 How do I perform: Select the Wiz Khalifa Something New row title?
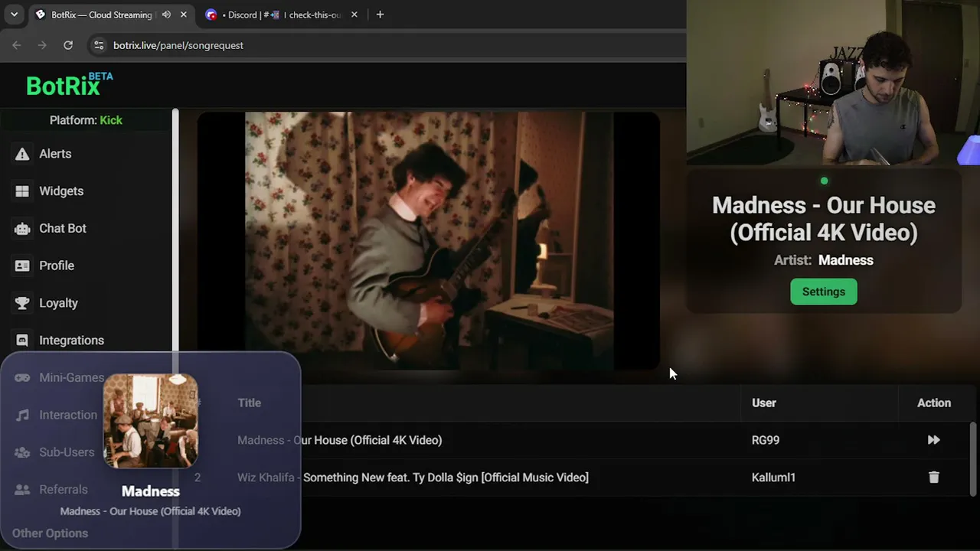pos(413,478)
